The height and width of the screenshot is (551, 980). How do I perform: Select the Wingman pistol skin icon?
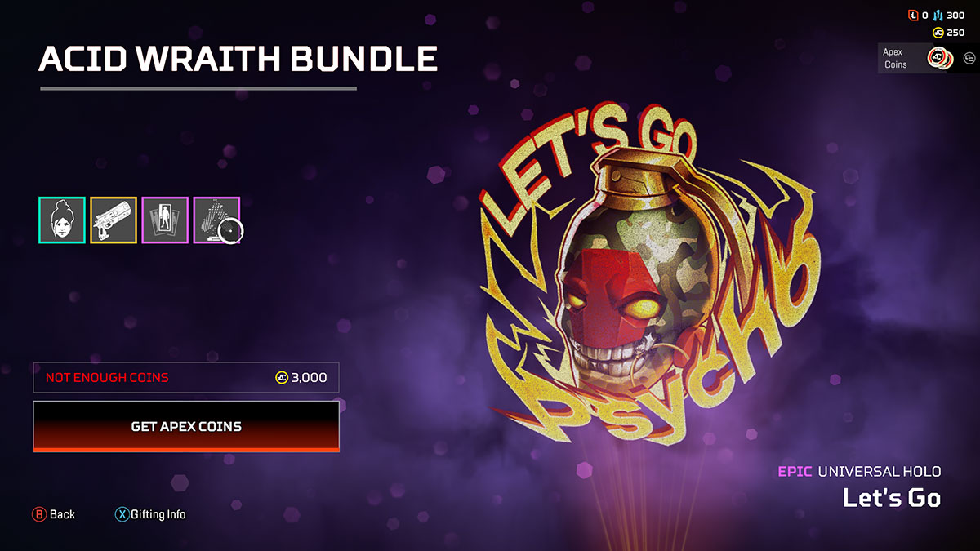point(114,220)
